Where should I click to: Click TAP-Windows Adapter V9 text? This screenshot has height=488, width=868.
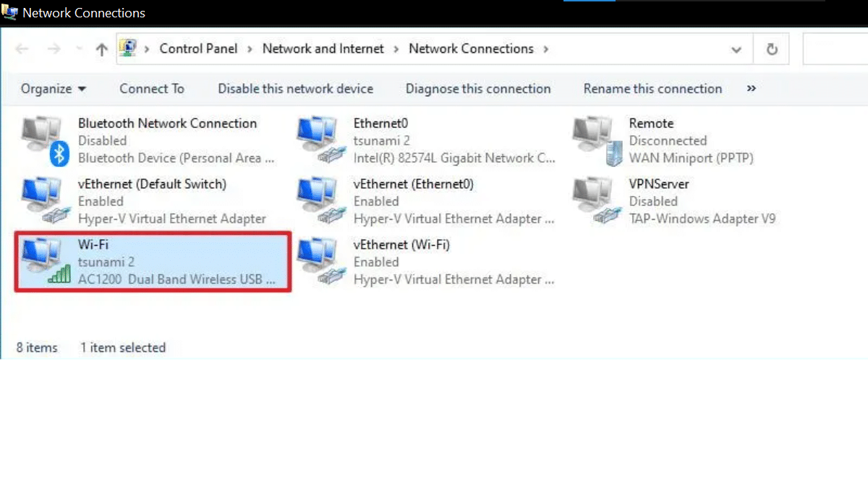coord(702,219)
